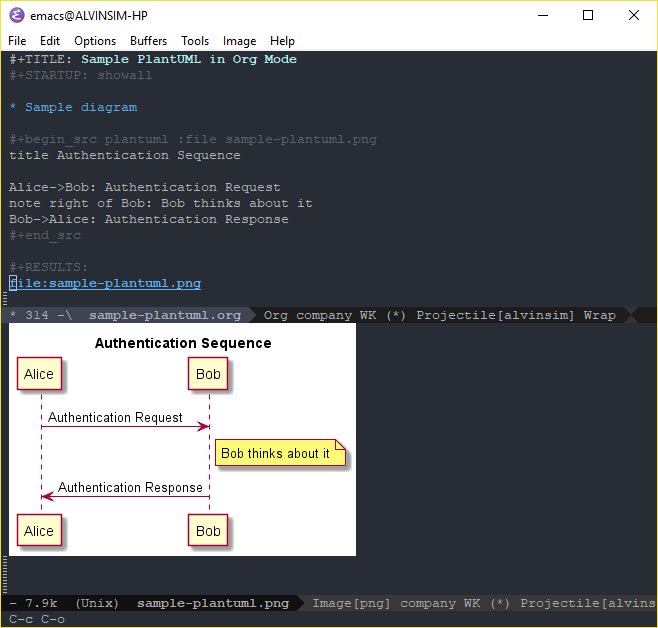Collapse the Sample diagram org heading

click(x=80, y=107)
